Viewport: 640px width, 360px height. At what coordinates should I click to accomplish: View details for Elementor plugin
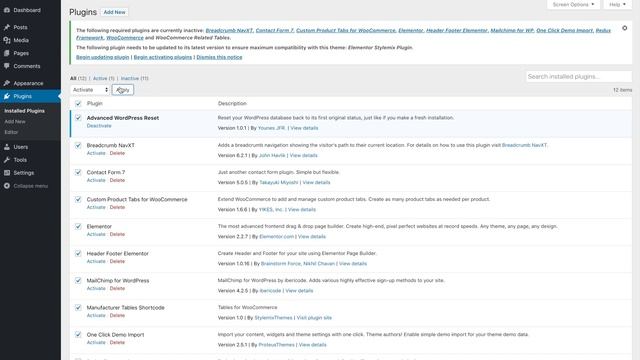tap(312, 237)
